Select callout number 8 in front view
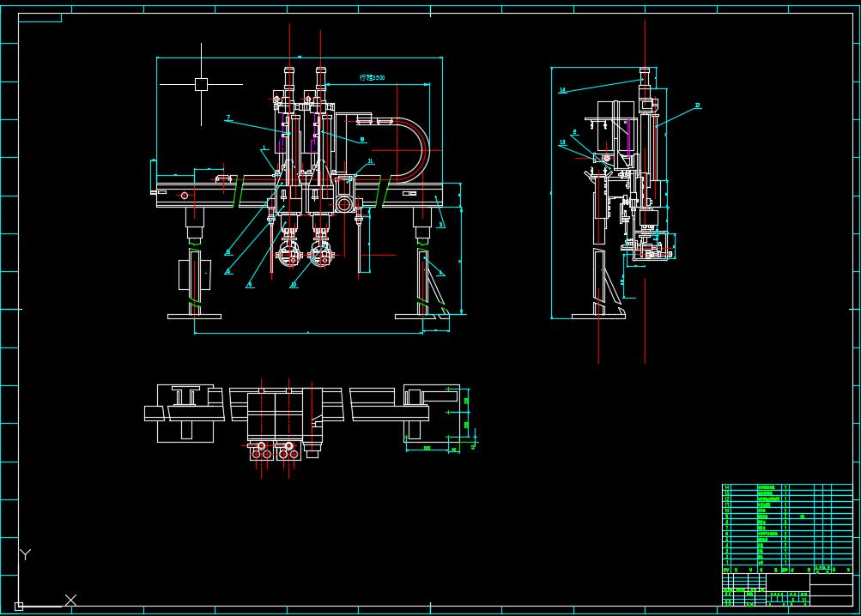The height and width of the screenshot is (616, 861). coord(362,138)
